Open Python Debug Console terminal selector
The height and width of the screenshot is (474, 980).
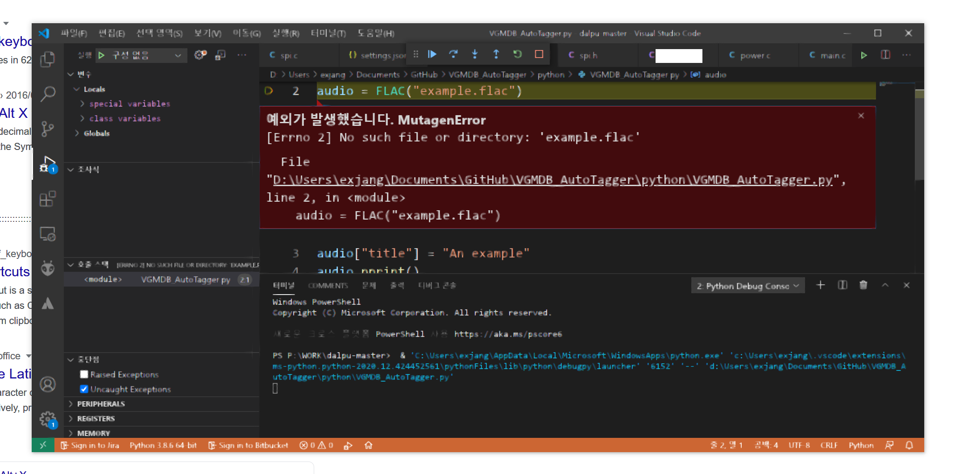point(747,286)
